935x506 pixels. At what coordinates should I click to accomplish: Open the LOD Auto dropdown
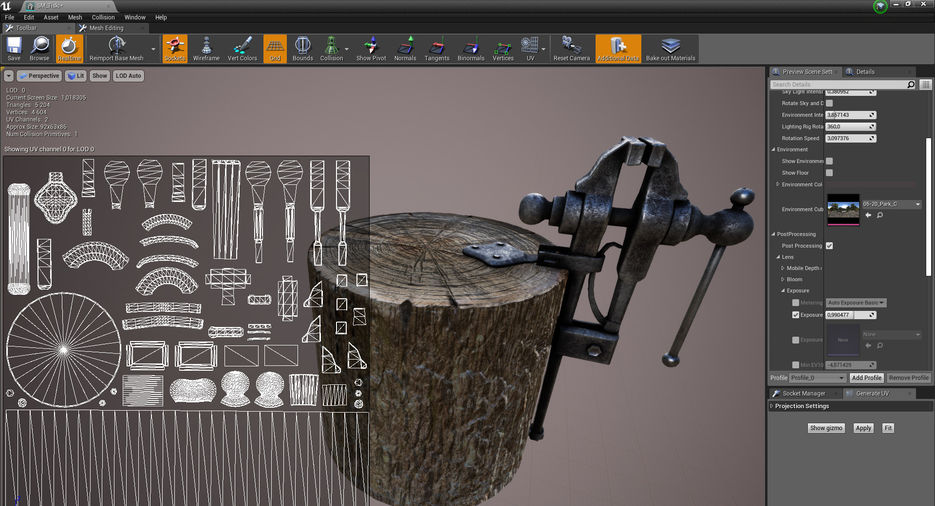point(128,76)
